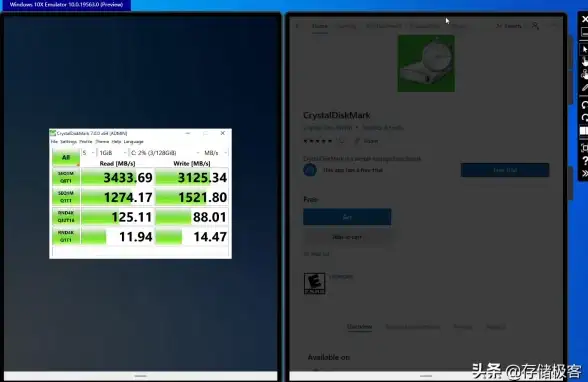Click the write result 88.01

(x=192, y=217)
